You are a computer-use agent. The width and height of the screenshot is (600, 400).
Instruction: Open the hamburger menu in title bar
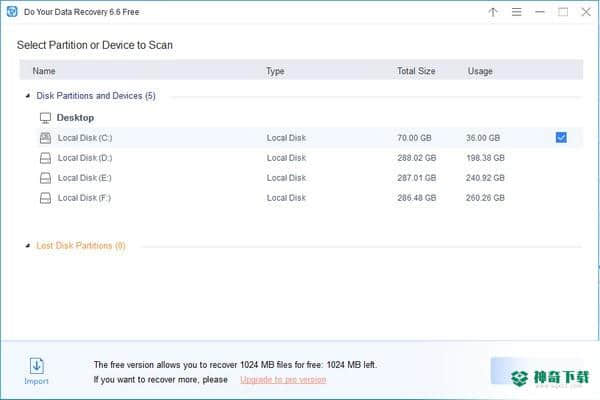tap(517, 12)
